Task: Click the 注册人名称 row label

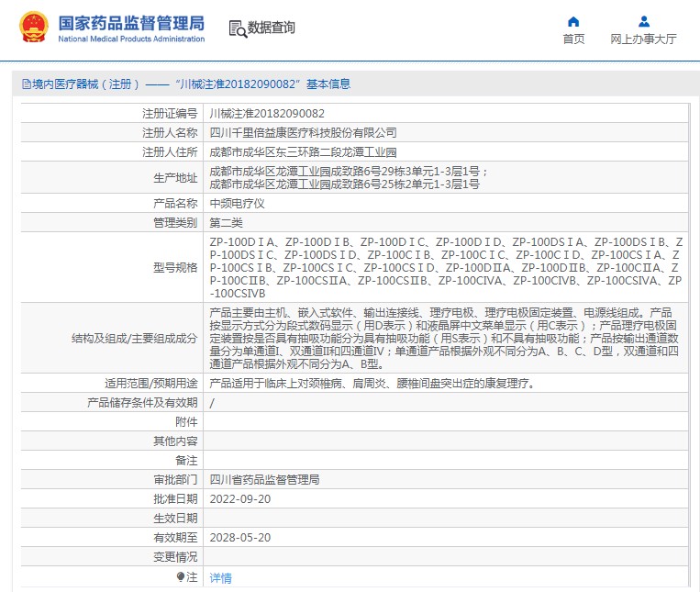Action: click(170, 133)
